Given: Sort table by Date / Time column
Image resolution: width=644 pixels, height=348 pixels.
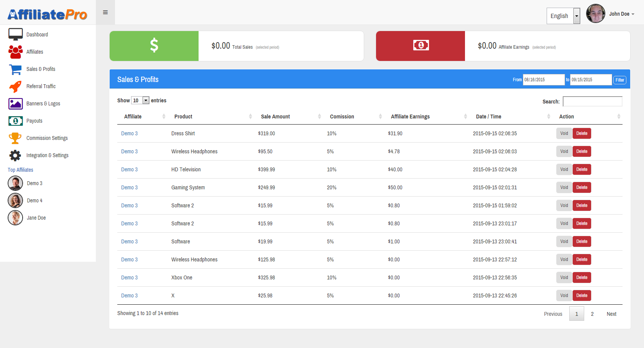Looking at the screenshot, I should (x=512, y=117).
